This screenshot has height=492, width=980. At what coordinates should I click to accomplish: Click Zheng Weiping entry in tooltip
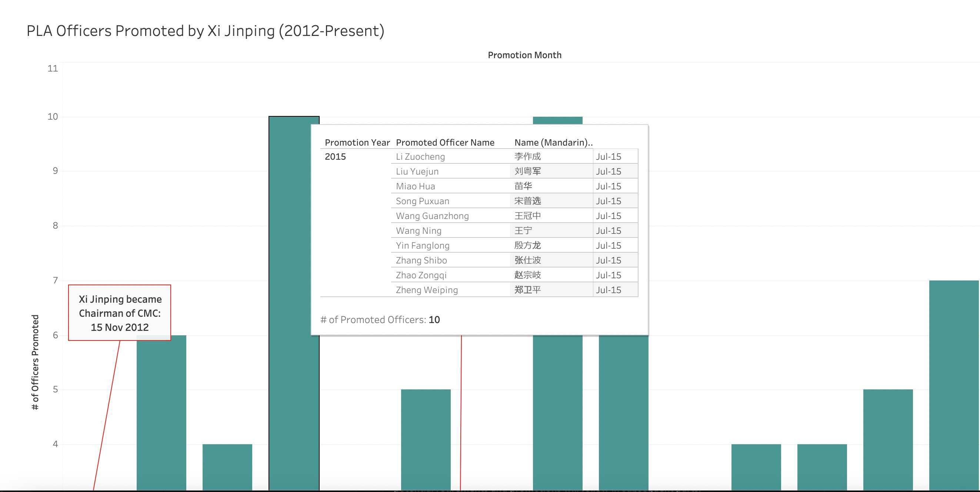tap(426, 290)
